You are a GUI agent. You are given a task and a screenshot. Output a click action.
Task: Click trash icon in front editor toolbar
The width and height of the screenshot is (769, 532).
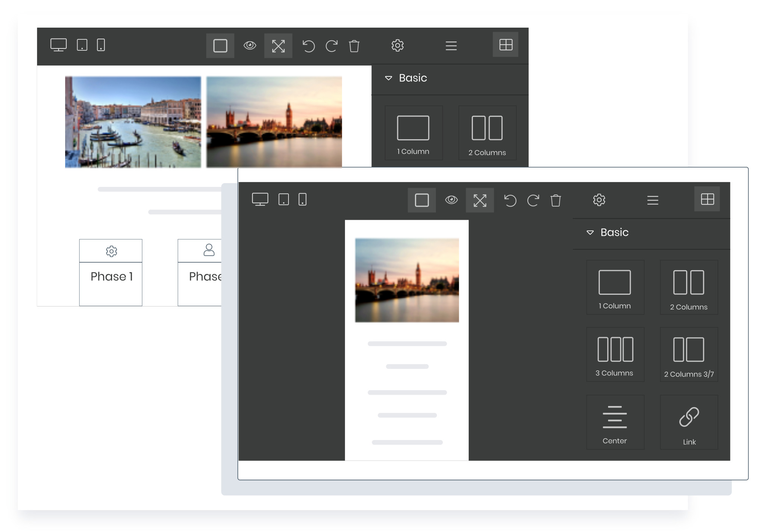point(556,200)
